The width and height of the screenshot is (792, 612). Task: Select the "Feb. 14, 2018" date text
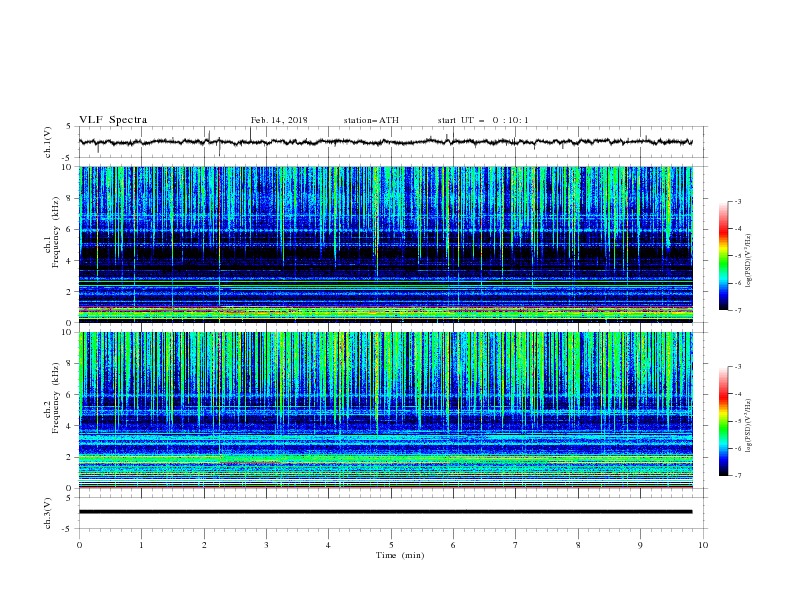click(279, 120)
